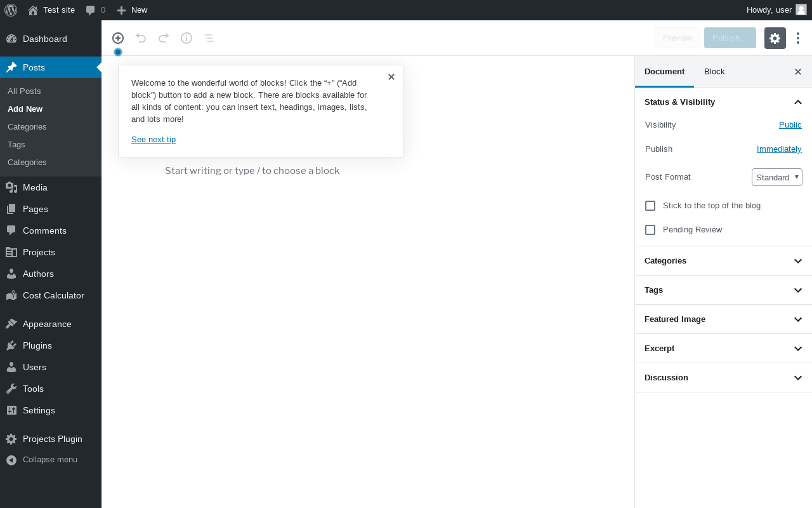Click the Preview button

[678, 38]
